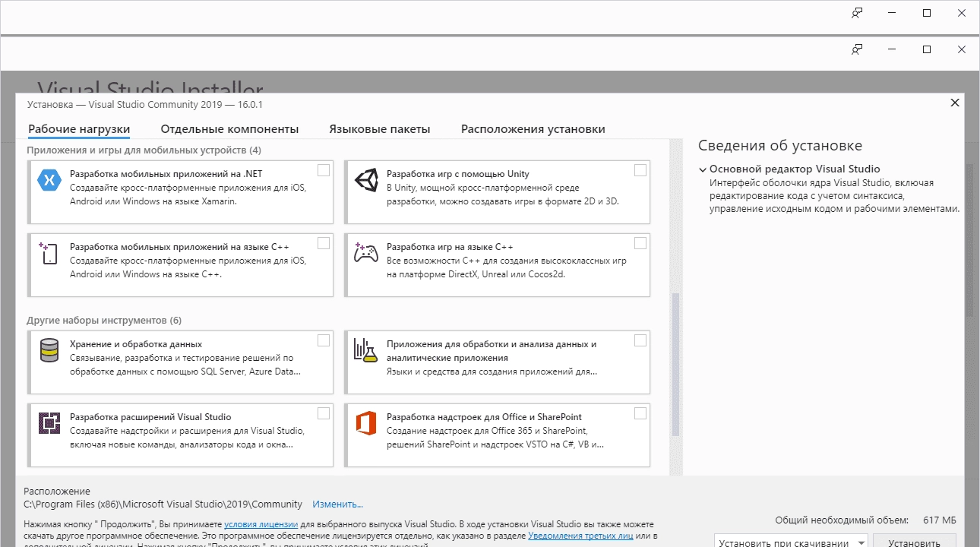Close the Visual Studio Community 2019 install dialog
Viewport: 980px width, 547px height.
tap(955, 103)
